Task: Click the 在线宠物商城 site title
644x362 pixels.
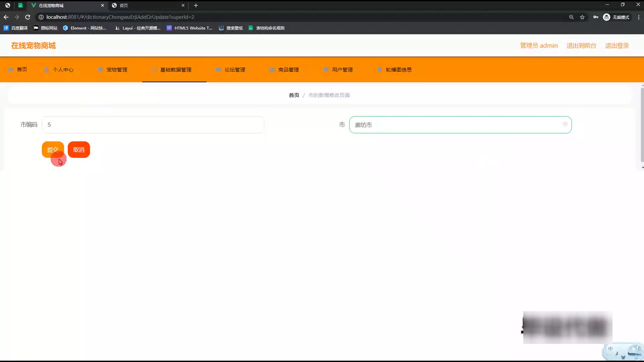Action: pyautogui.click(x=34, y=46)
